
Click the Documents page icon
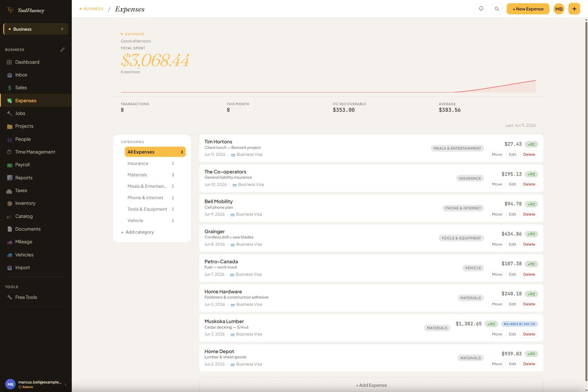coord(9,229)
